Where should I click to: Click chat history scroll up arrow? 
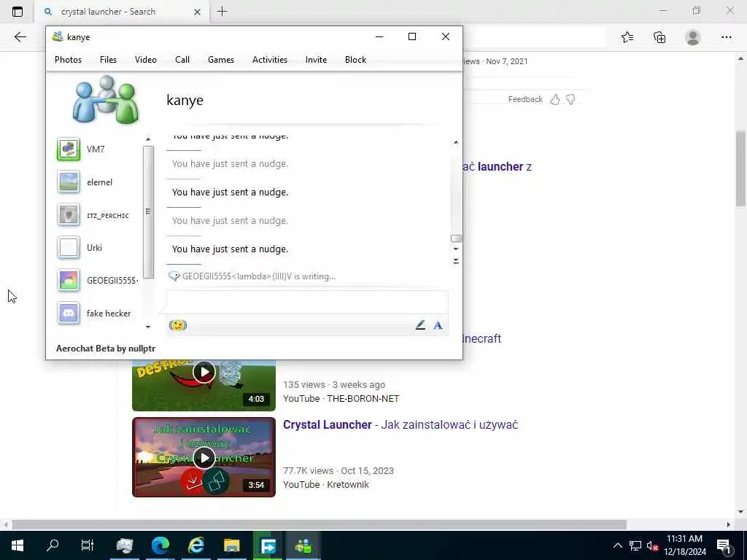click(456, 142)
